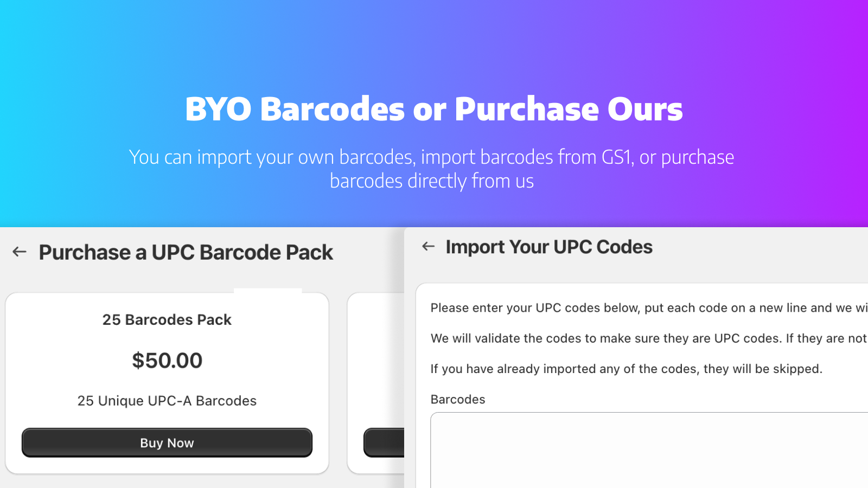Click the white tab notch above first card

tap(267, 291)
